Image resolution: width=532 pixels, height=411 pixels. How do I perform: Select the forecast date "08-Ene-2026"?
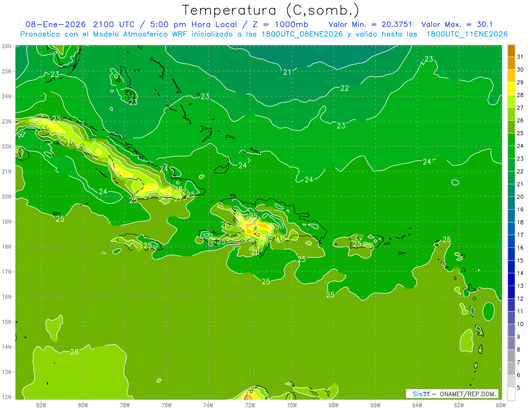pyautogui.click(x=56, y=24)
